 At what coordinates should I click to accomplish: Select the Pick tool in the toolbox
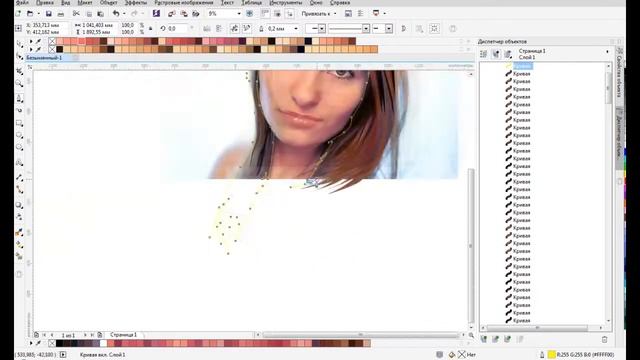[19, 43]
